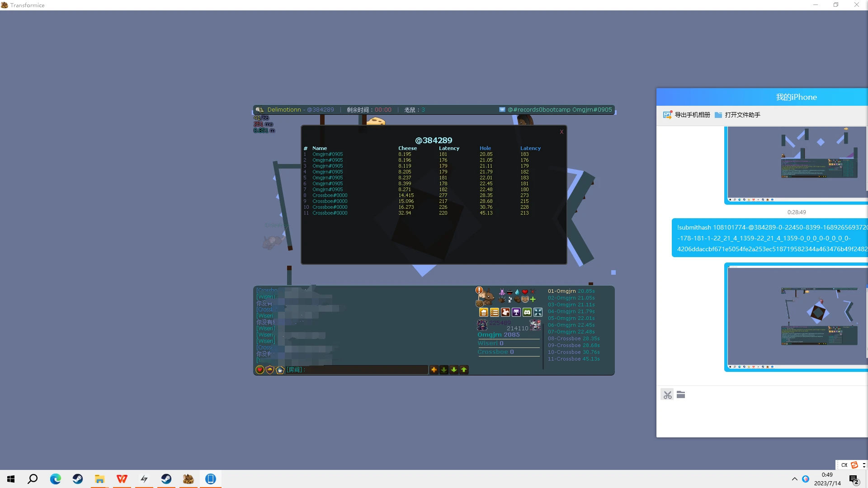This screenshot has width=868, height=488.
Task: Open the notification center icon
Action: click(x=854, y=479)
